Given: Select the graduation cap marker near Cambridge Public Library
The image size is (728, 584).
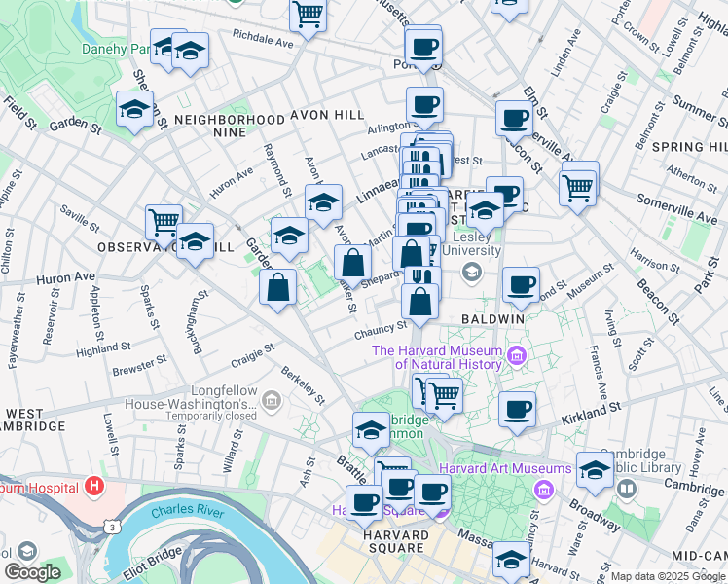Looking at the screenshot, I should tap(595, 473).
